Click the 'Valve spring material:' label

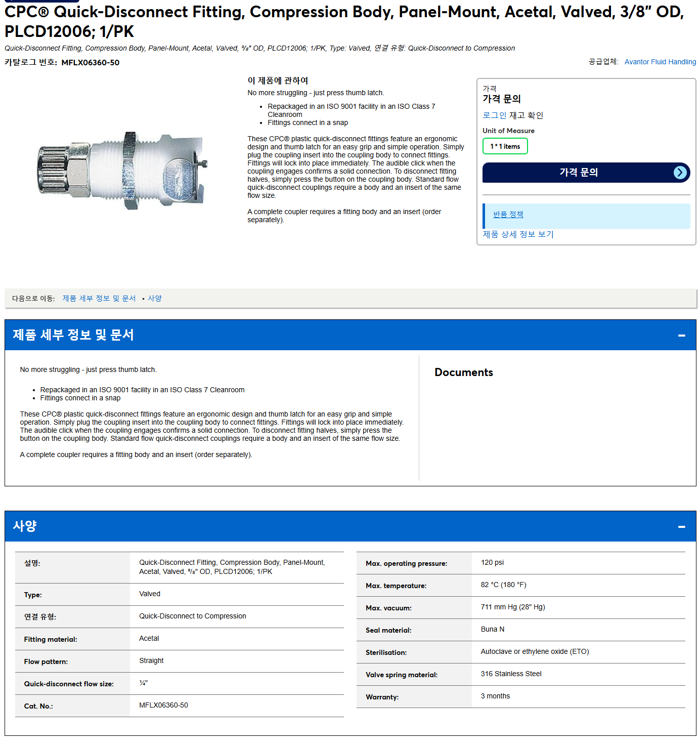pyautogui.click(x=402, y=675)
